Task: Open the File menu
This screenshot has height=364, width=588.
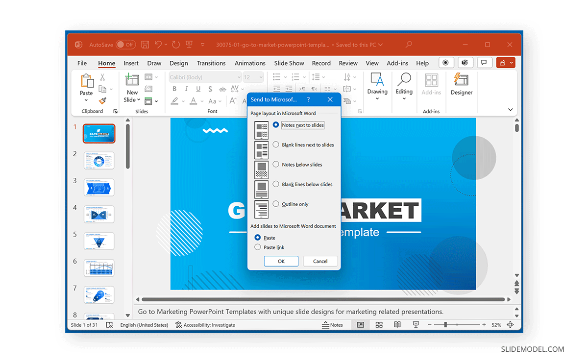Action: pos(82,63)
